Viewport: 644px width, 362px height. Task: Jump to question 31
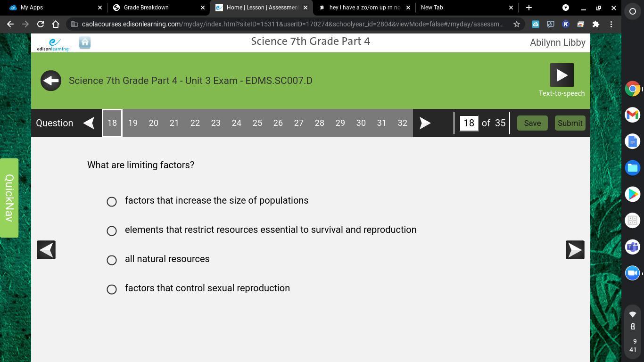(x=382, y=123)
